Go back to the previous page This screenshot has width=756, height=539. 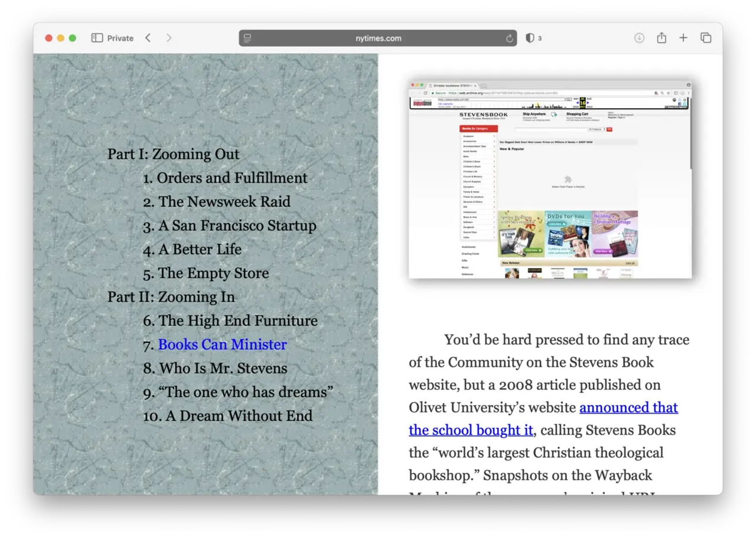click(148, 38)
